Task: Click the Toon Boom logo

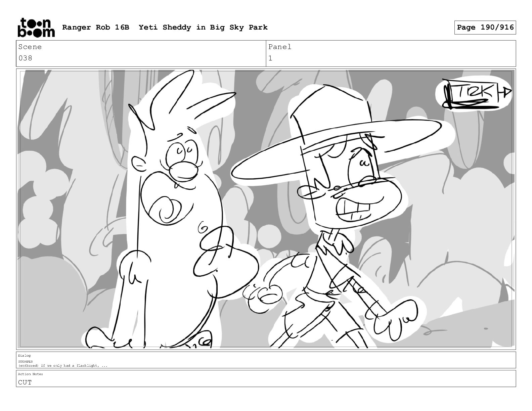Action: [36, 27]
